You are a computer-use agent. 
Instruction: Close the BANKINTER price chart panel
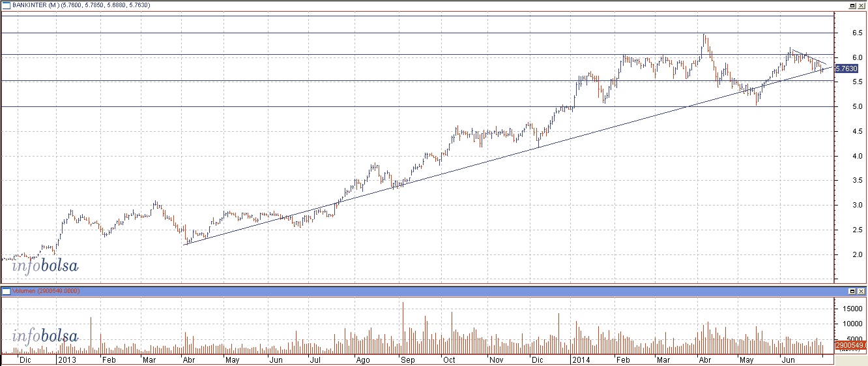[x=861, y=5]
